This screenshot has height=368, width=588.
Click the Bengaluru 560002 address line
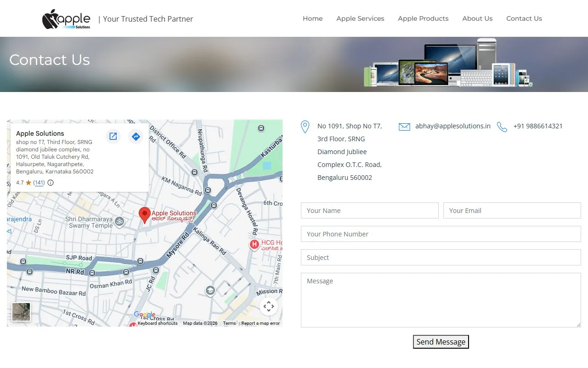(x=345, y=178)
